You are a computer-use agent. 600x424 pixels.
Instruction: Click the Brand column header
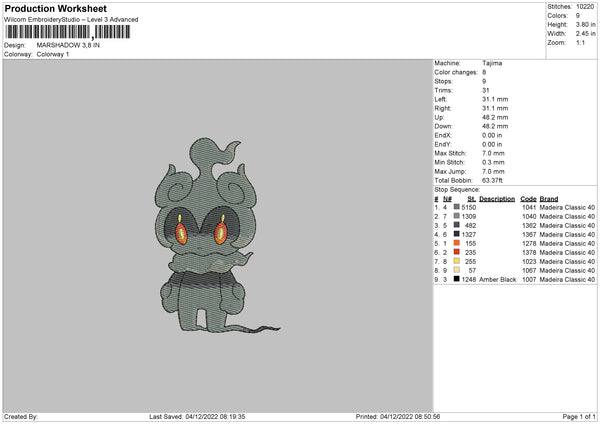point(549,199)
